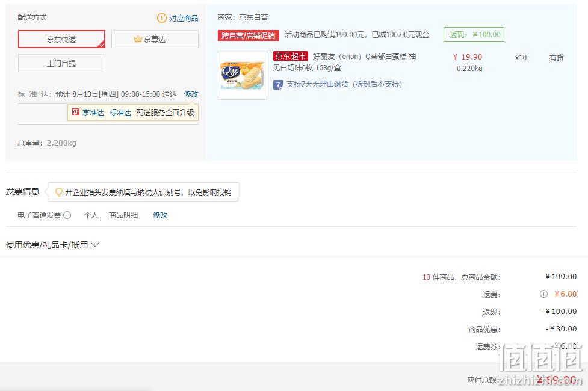Click the 总重量 2.200kg text

pos(47,143)
